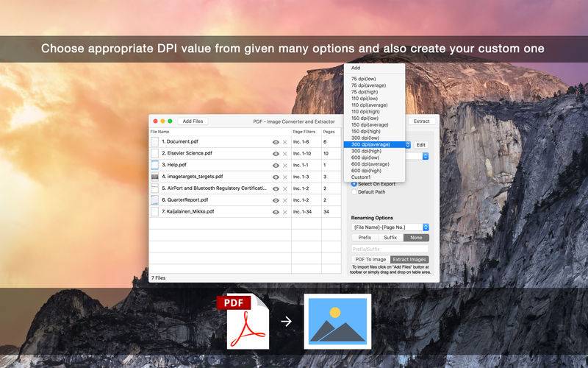Screen dimensions: 588x368
Task: Remove Elsevier Science.pdf with its X icon
Action: 285,154
